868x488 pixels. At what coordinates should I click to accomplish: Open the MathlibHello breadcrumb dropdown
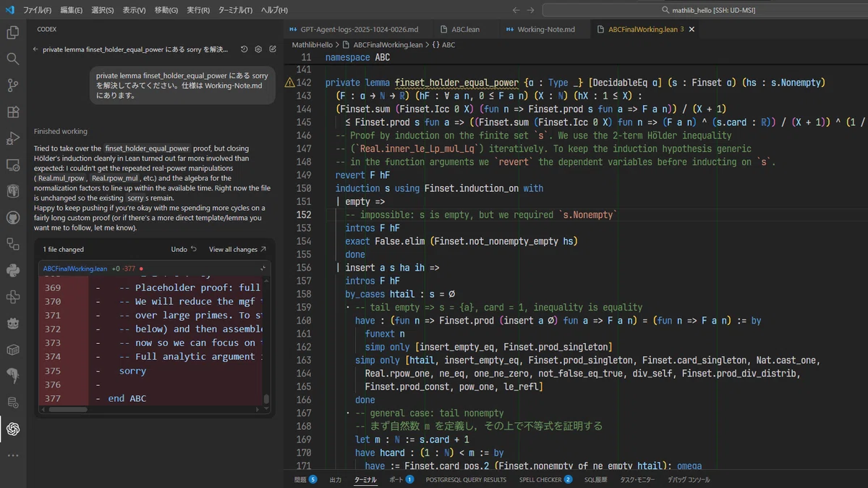(311, 44)
